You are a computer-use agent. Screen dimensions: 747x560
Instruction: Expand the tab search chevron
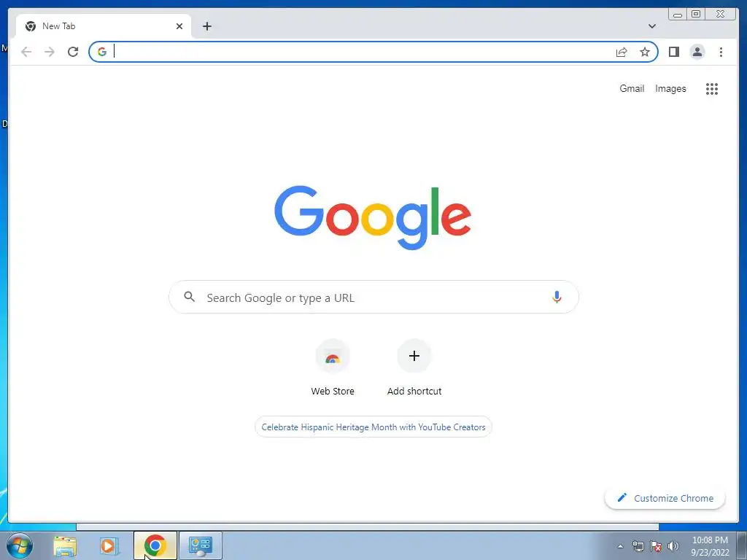652,26
